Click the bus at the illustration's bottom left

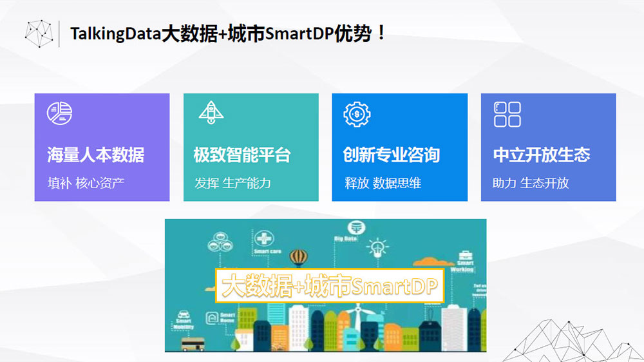click(193, 345)
